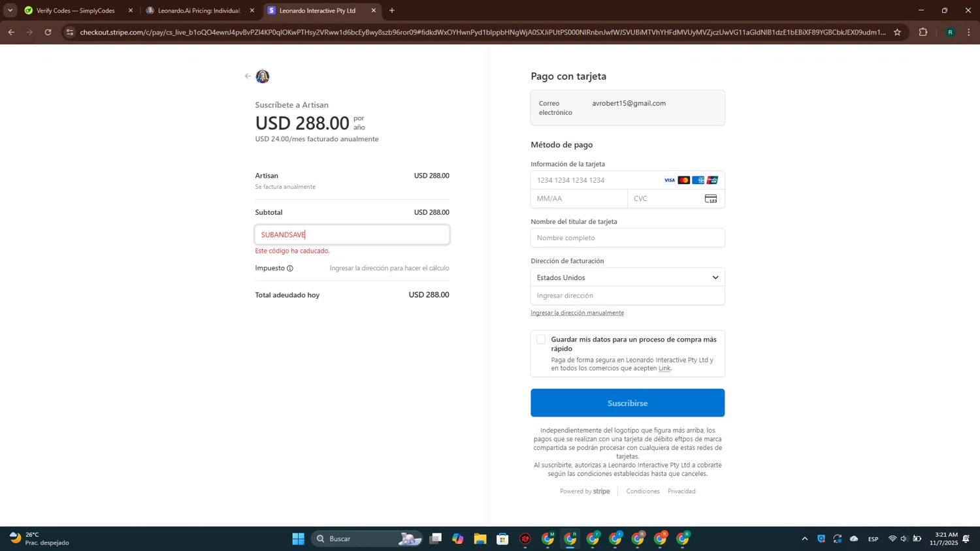Go back using the merchant back arrow
Screen dimensions: 980x551
coord(248,76)
